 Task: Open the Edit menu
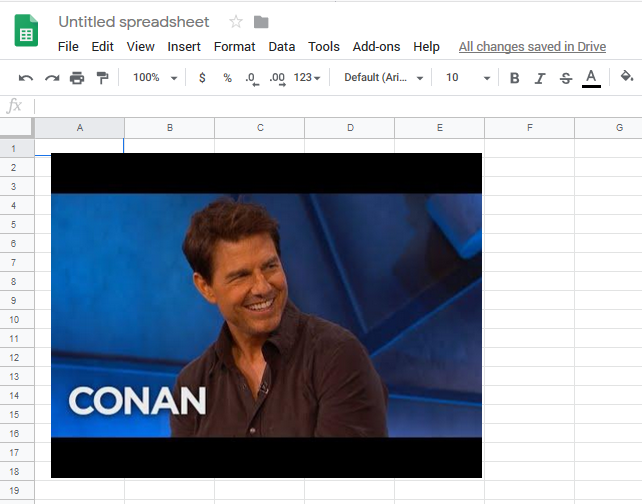tap(102, 47)
